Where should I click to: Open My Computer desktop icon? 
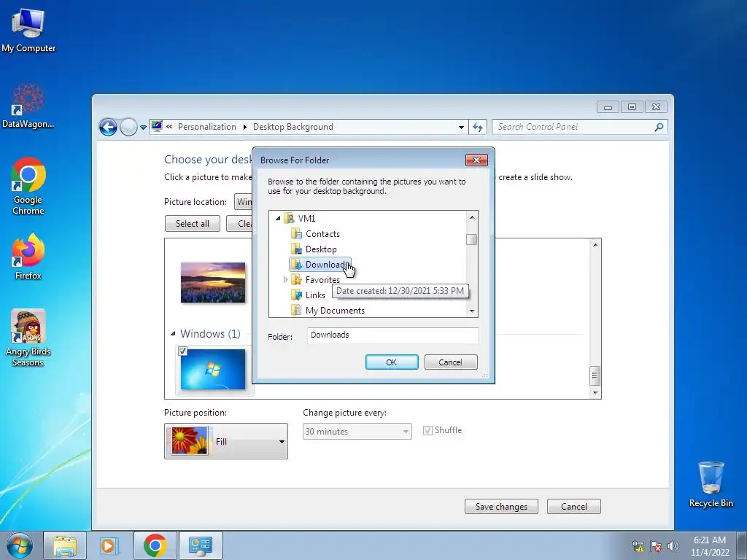(x=28, y=31)
